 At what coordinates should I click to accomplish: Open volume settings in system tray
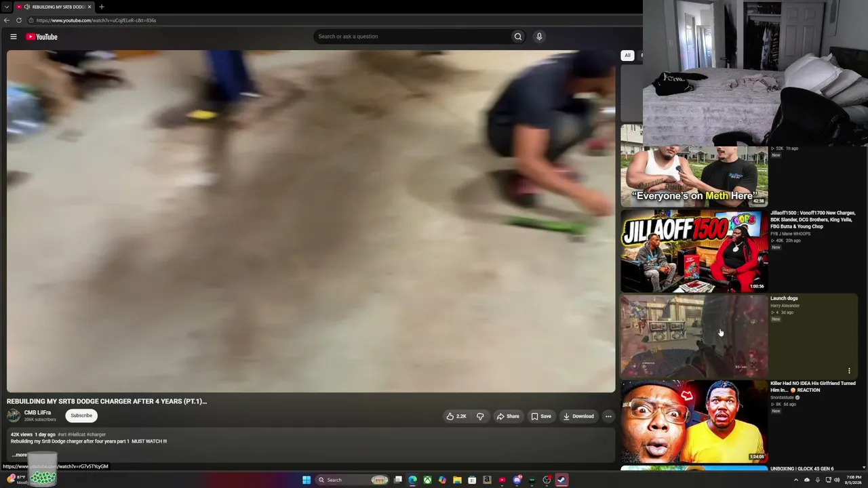click(837, 480)
